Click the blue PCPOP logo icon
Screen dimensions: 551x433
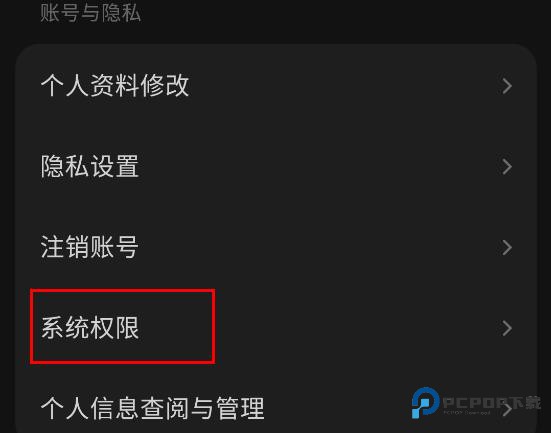(x=425, y=402)
